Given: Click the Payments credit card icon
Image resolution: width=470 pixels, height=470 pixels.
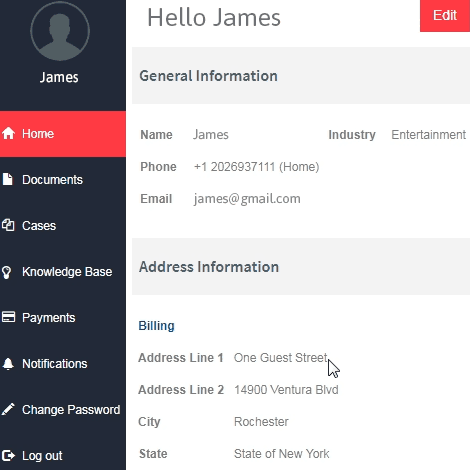Looking at the screenshot, I should coord(8,317).
